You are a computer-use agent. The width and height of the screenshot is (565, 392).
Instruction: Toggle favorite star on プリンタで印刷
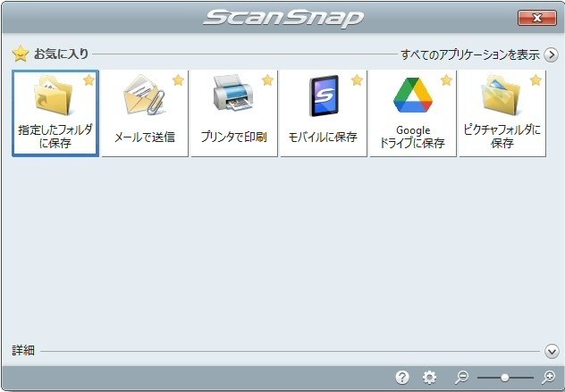(267, 79)
